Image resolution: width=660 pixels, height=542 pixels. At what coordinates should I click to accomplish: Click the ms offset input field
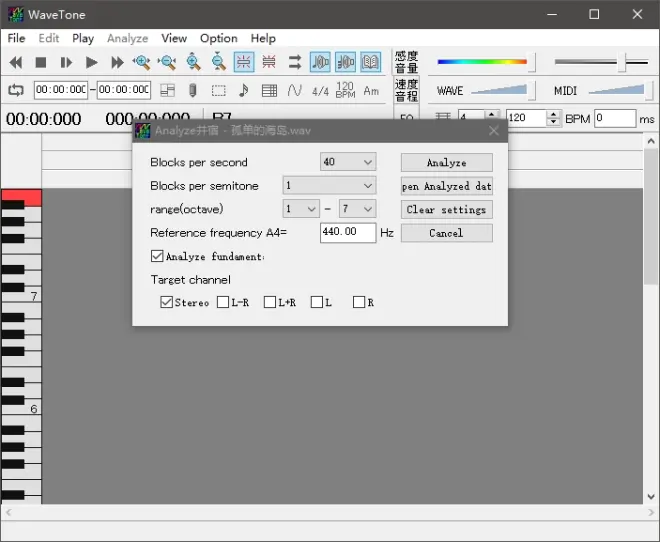coord(615,118)
